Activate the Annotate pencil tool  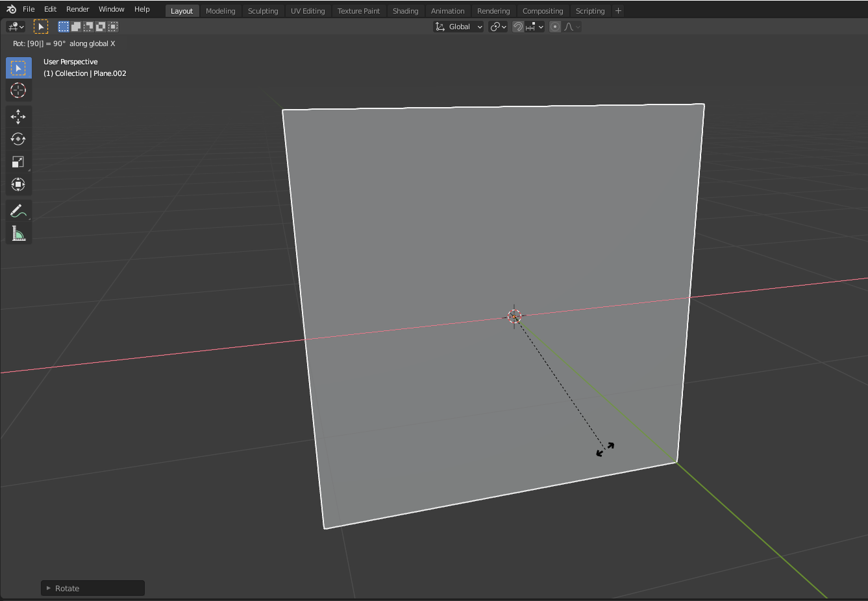pyautogui.click(x=18, y=211)
